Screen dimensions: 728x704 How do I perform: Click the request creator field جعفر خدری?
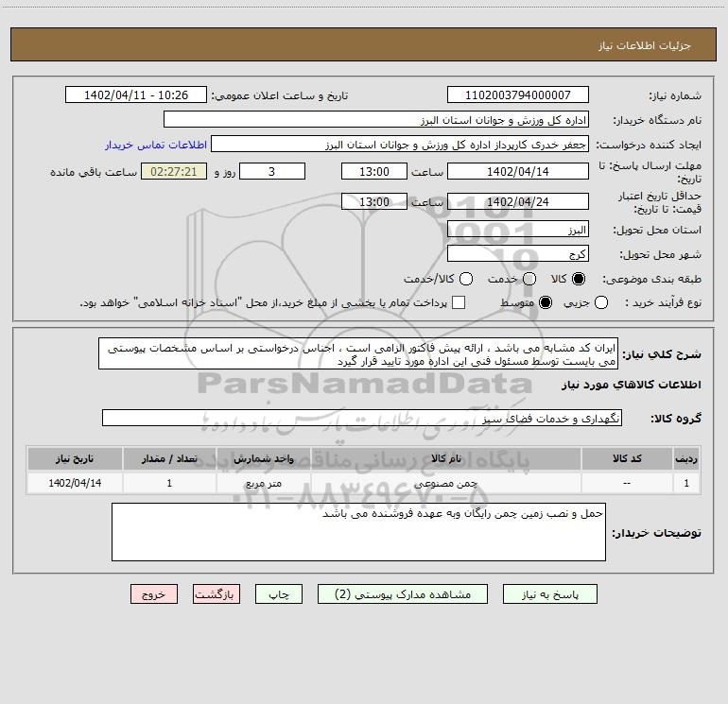click(400, 144)
